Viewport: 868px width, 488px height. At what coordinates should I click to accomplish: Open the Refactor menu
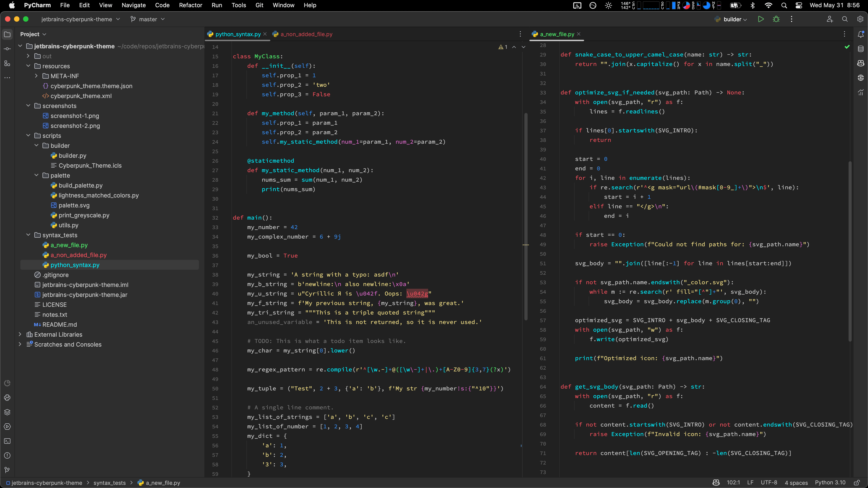(190, 5)
